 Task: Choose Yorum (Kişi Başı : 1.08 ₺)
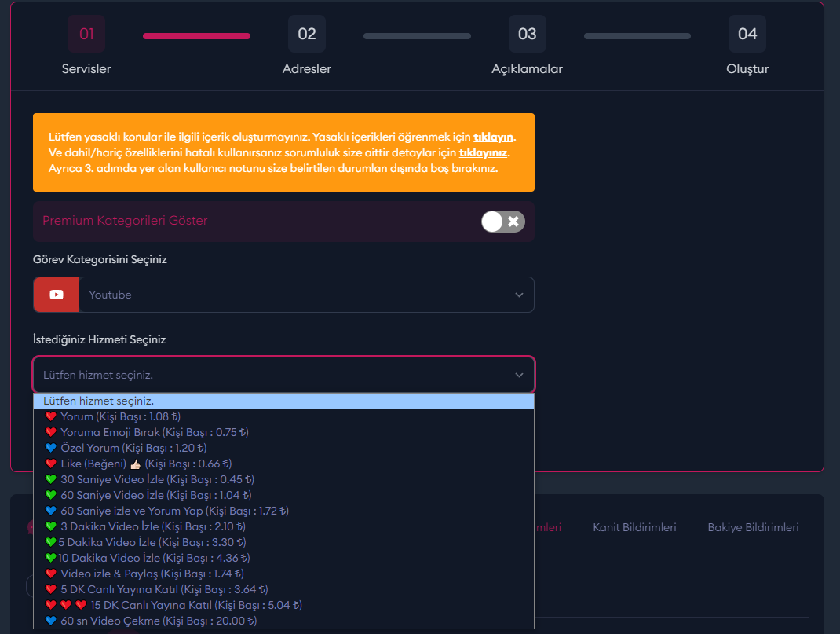[x=283, y=416]
